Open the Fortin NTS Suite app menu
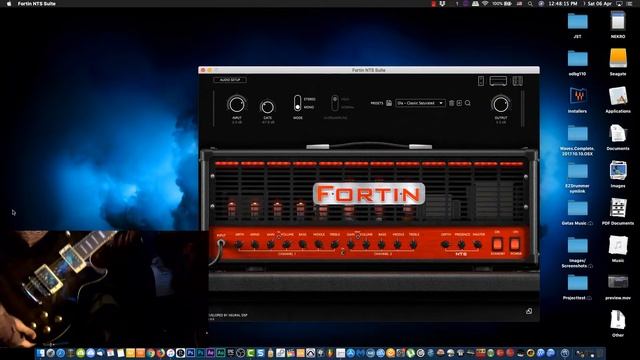The width and height of the screenshot is (640, 360). point(37,4)
